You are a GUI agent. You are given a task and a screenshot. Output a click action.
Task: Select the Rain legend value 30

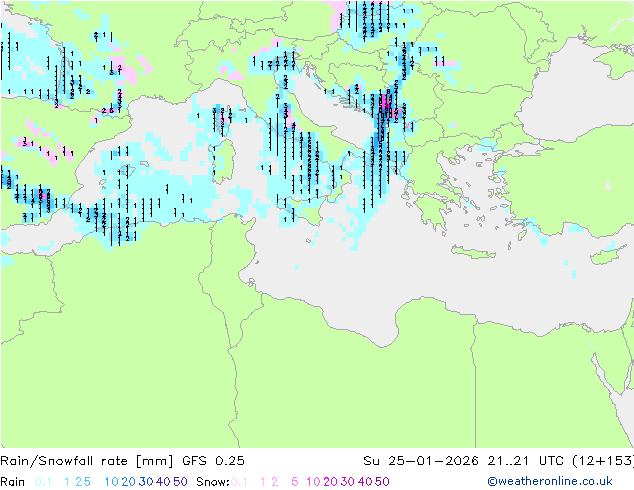pos(146,482)
